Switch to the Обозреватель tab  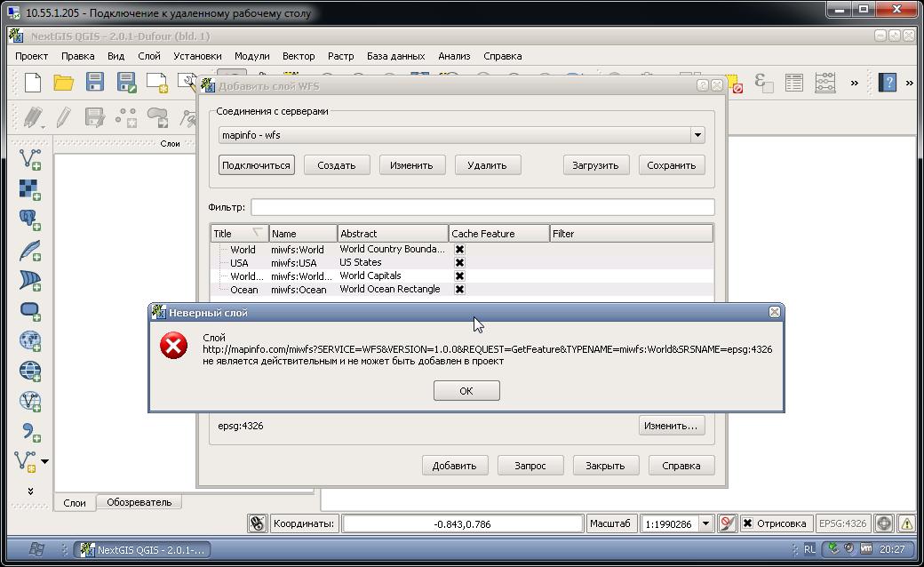(x=139, y=502)
